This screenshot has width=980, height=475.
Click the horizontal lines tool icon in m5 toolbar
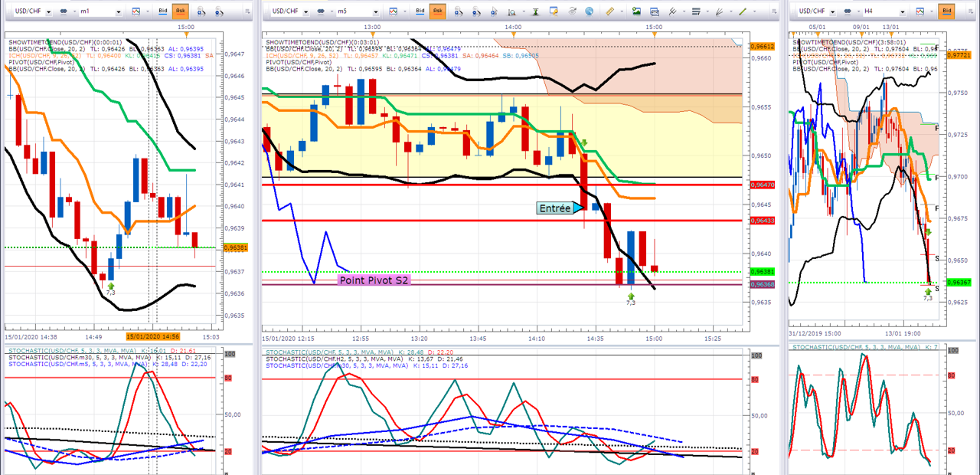[x=695, y=11]
